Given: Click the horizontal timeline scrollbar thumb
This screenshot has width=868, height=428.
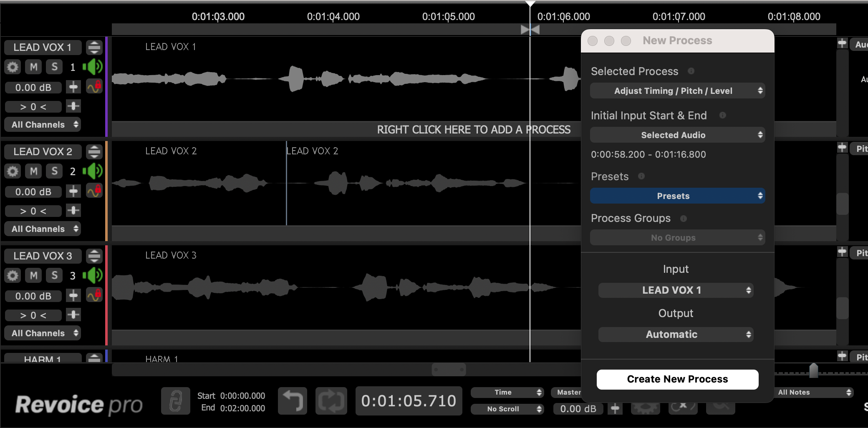Looking at the screenshot, I should click(x=449, y=370).
